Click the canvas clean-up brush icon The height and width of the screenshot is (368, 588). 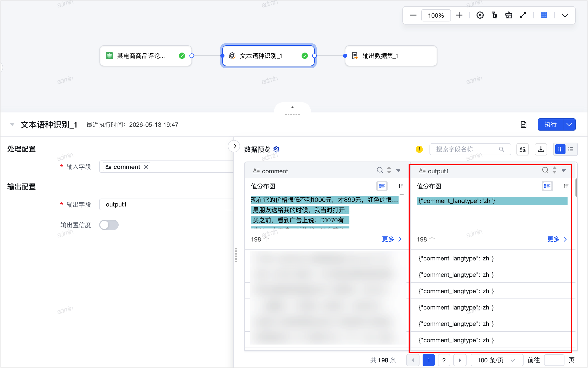(x=509, y=15)
